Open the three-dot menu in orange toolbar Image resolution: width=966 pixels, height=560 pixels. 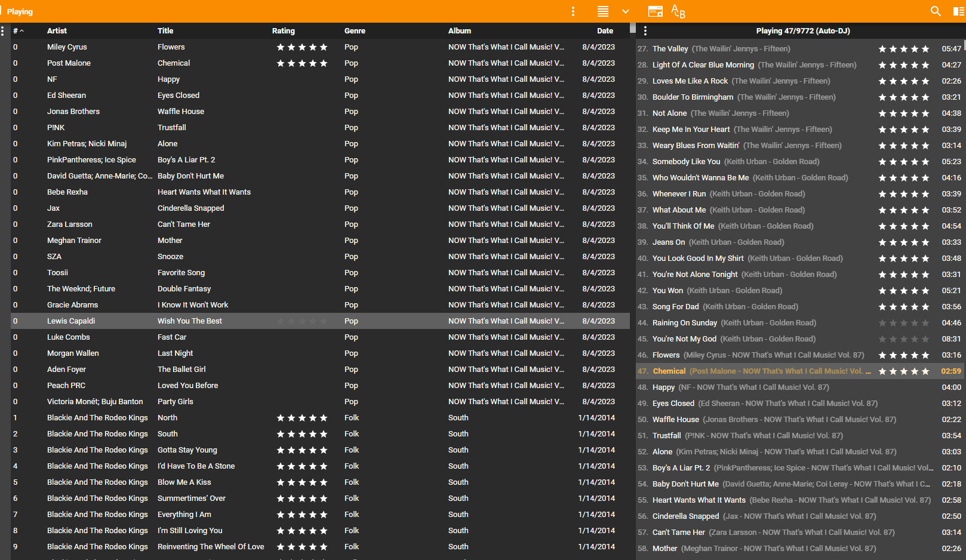573,11
